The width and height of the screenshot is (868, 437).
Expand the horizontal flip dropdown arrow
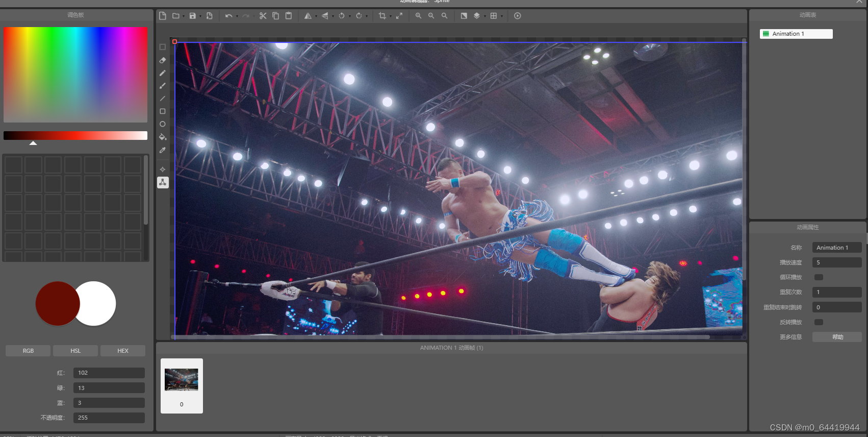316,16
